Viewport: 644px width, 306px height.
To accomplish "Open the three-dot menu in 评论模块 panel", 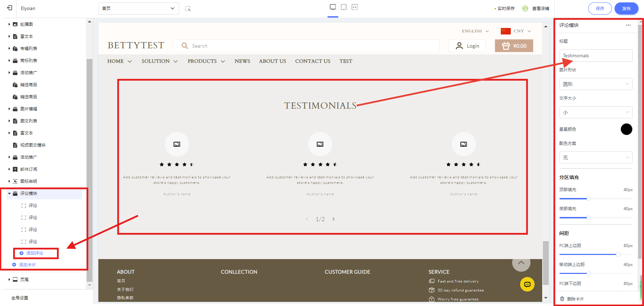I will tap(628, 25).
